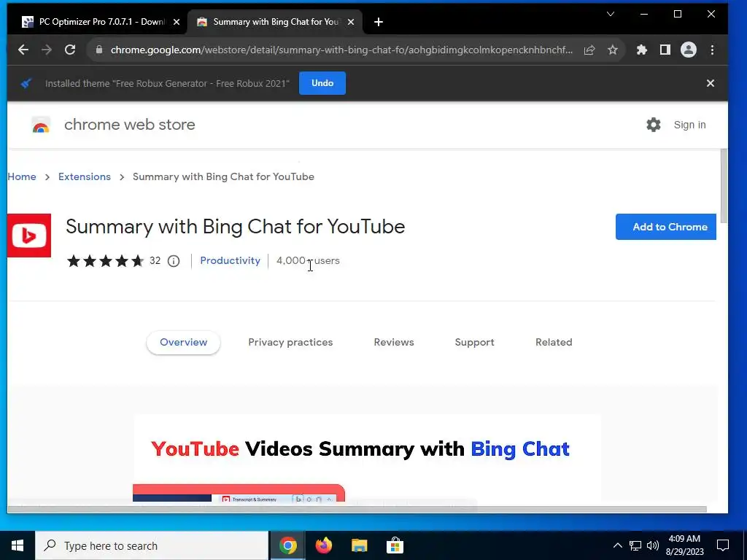The image size is (747, 560).
Task: Go to Home breadcrumb
Action: (21, 176)
